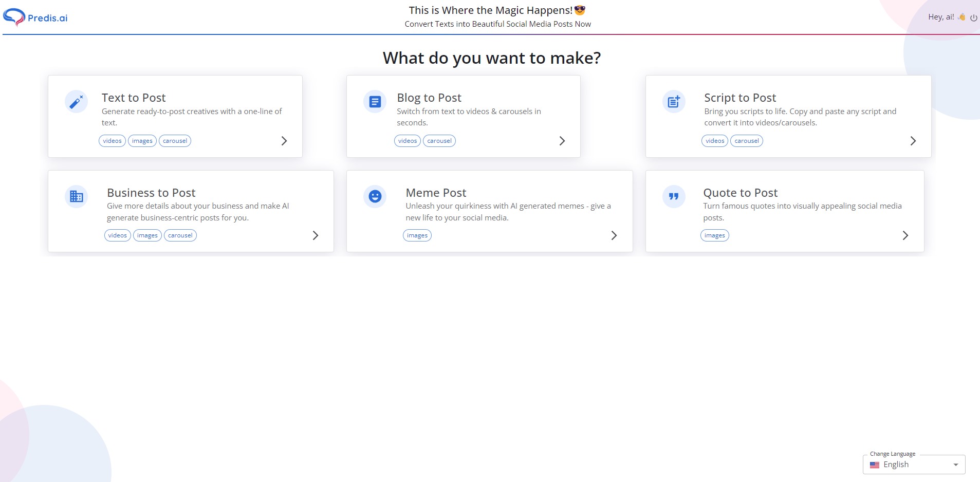Click the Quote to Post quotation icon

click(674, 196)
